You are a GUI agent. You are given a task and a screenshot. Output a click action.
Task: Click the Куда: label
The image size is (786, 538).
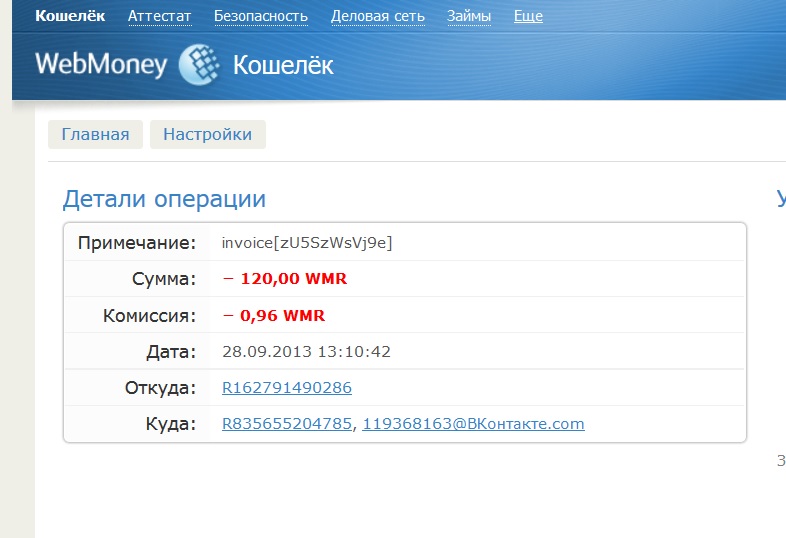click(171, 424)
